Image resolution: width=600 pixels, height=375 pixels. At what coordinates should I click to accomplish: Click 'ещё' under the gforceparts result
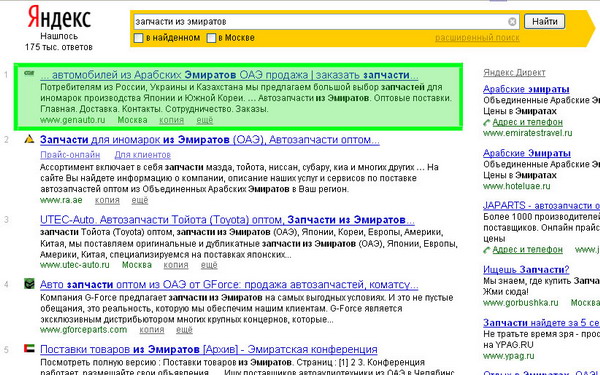pyautogui.click(x=184, y=330)
